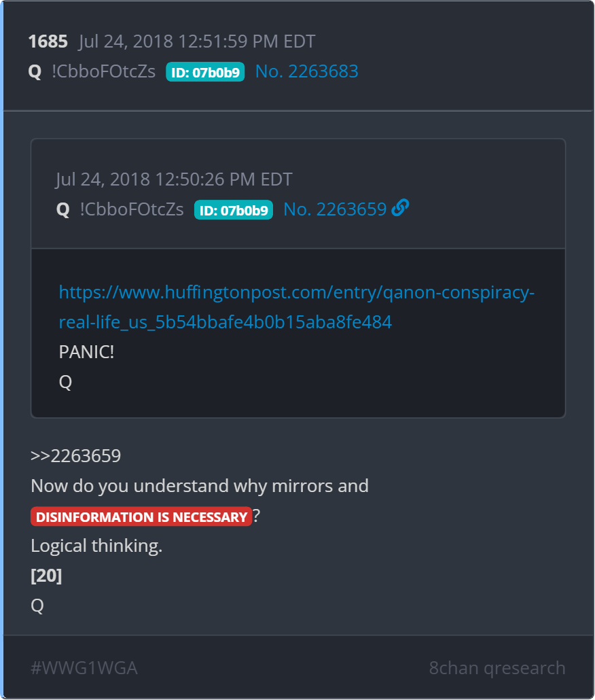Click the chain link icon beside No. 2263659

coord(401,209)
